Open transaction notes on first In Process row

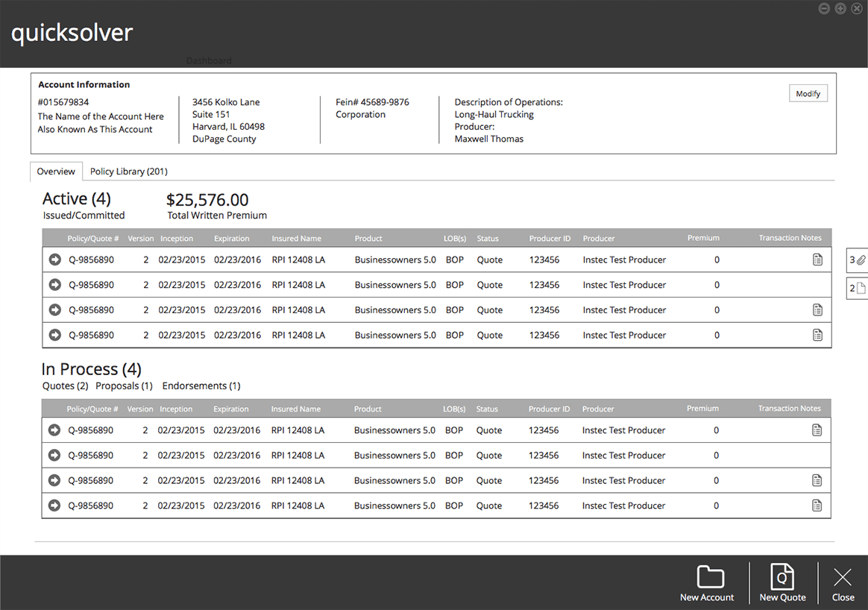[x=817, y=430]
